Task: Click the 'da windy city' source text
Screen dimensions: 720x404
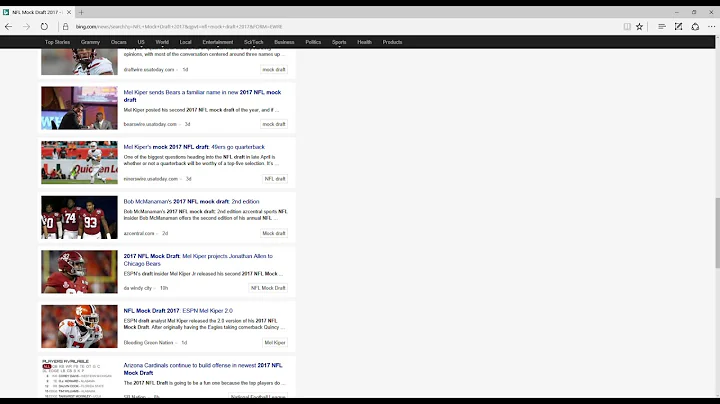Action: tap(137, 288)
